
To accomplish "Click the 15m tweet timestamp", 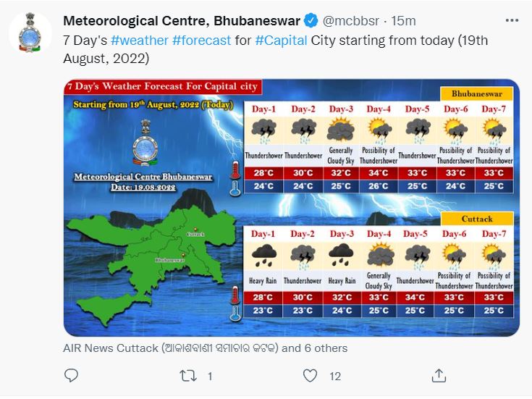I will 403,21.
